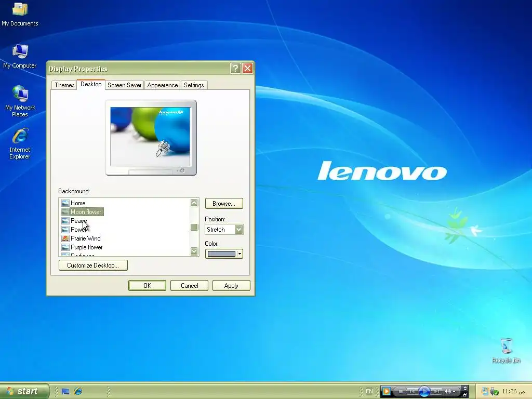Viewport: 532px width, 399px height.
Task: Choose the Power background entry
Action: 79,229
